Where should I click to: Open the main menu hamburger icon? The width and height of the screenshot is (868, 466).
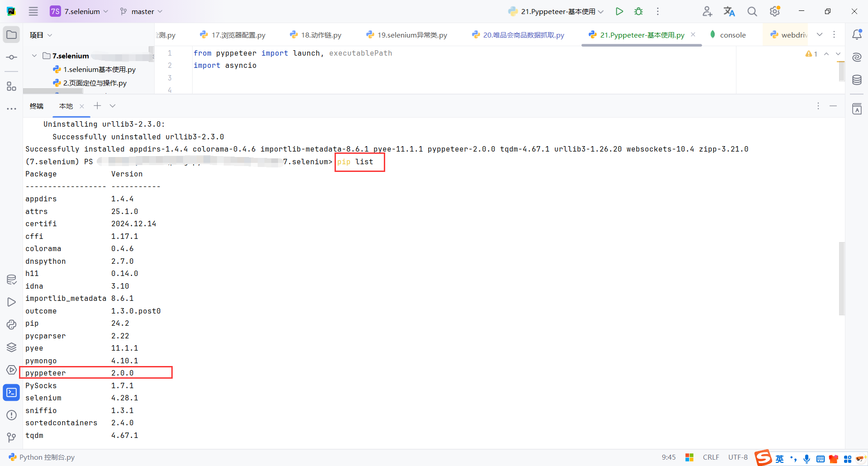[x=33, y=11]
